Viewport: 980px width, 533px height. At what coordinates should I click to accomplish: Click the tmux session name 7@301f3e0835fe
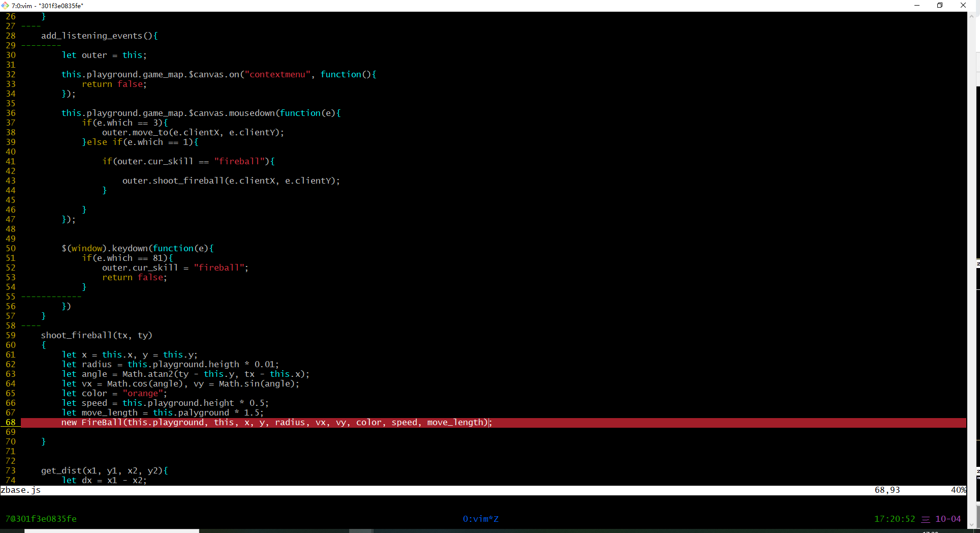click(x=41, y=519)
